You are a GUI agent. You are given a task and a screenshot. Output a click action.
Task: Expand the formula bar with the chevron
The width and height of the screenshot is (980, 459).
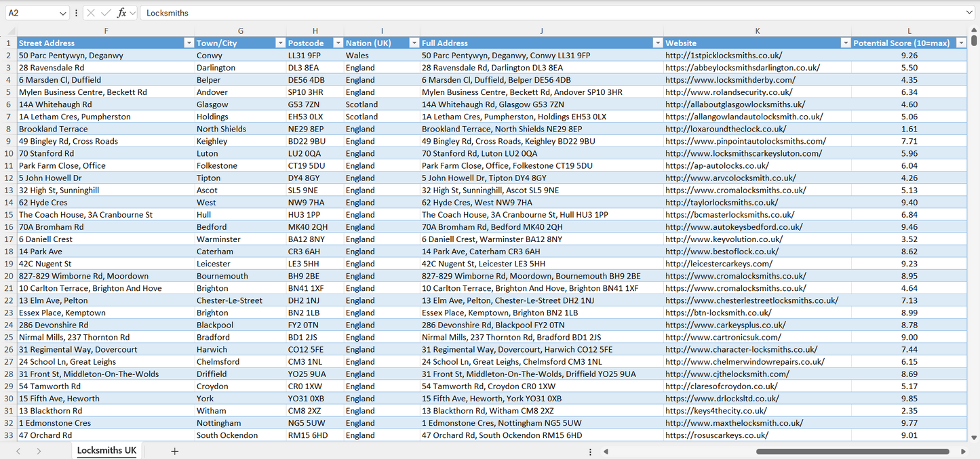(970, 12)
